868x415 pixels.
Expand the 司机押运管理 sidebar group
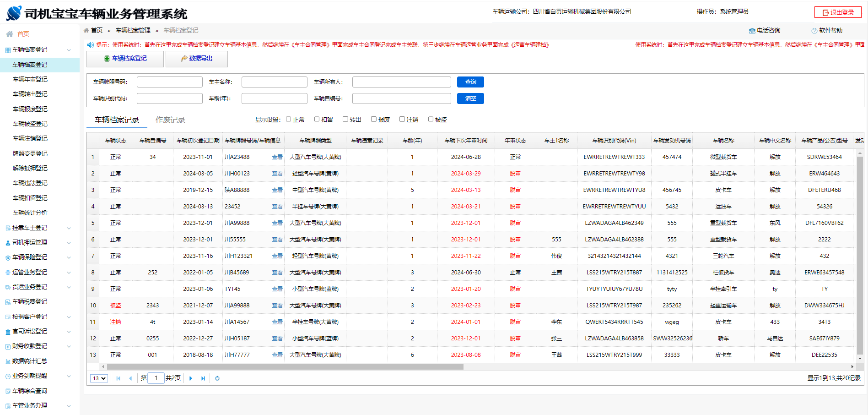[69, 243]
